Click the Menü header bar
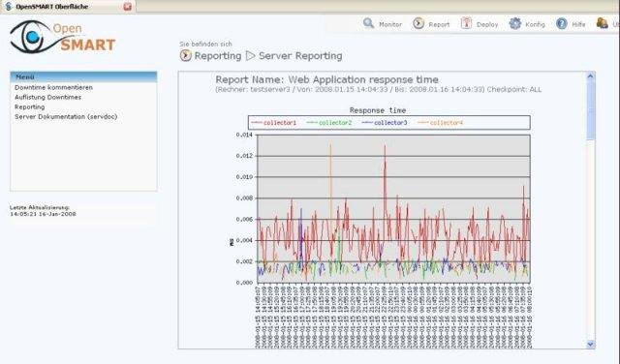This screenshot has width=620, height=364. click(x=83, y=77)
